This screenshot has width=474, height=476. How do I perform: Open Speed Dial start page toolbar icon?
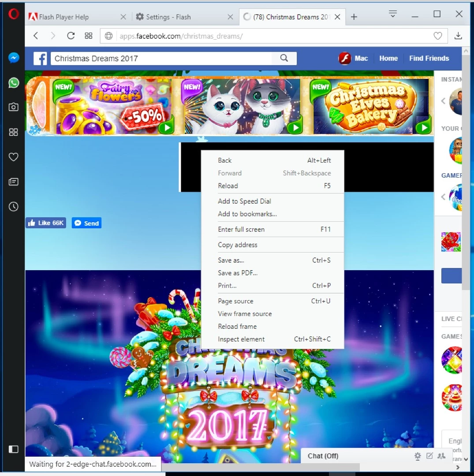tap(88, 36)
